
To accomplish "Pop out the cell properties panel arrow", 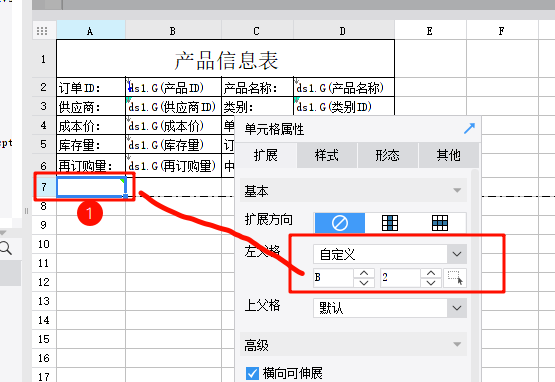I will click(x=469, y=129).
